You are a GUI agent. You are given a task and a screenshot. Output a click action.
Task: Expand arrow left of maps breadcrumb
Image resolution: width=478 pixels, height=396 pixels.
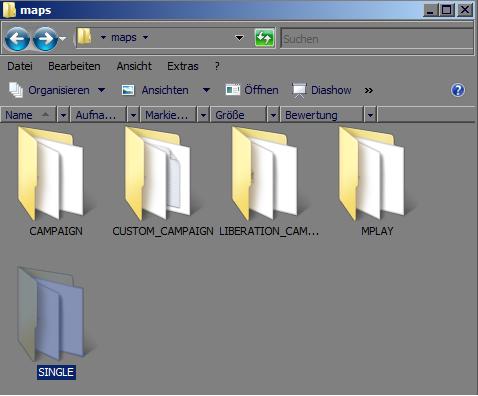click(103, 37)
